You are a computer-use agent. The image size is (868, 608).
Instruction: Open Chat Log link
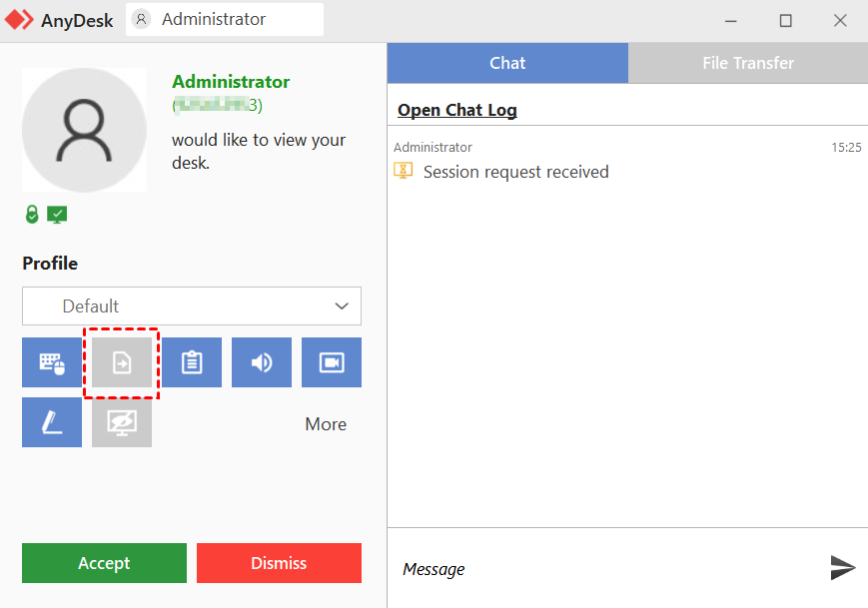click(x=457, y=110)
